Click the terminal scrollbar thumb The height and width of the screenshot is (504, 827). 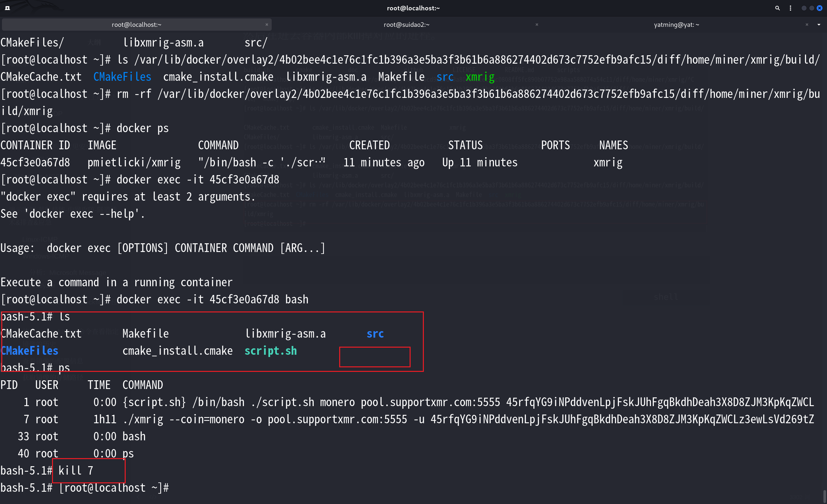click(x=824, y=497)
